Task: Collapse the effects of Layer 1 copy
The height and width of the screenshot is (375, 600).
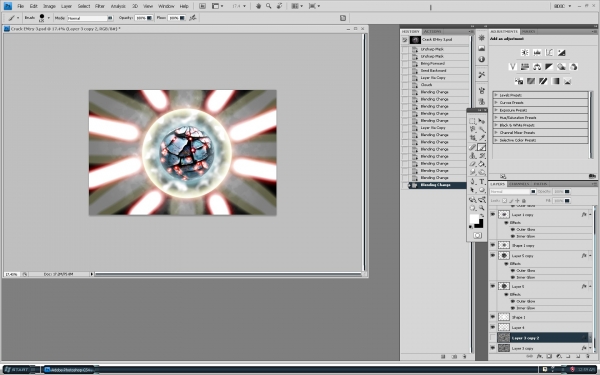Action: click(590, 215)
